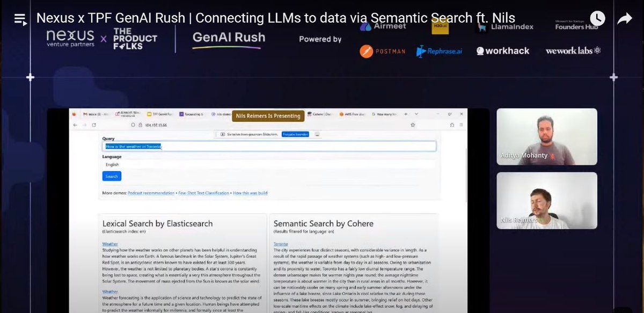Click the Nils Reimers Is Presenting banner
The width and height of the screenshot is (644, 313).
pyautogui.click(x=268, y=115)
